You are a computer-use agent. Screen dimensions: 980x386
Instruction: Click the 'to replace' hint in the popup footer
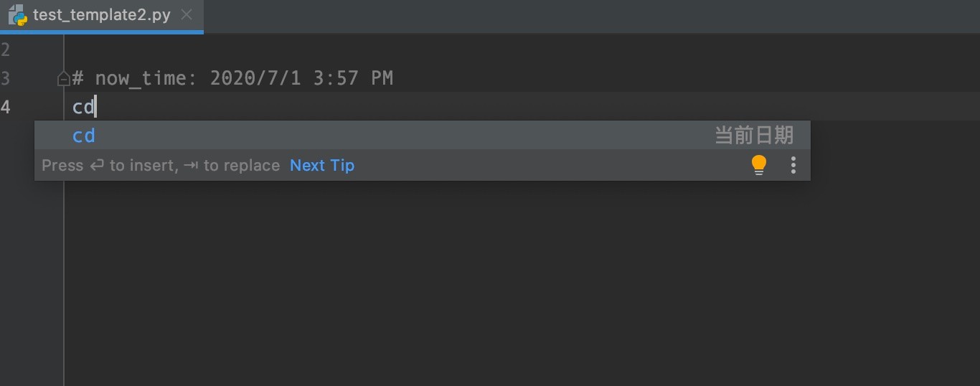pos(242,166)
